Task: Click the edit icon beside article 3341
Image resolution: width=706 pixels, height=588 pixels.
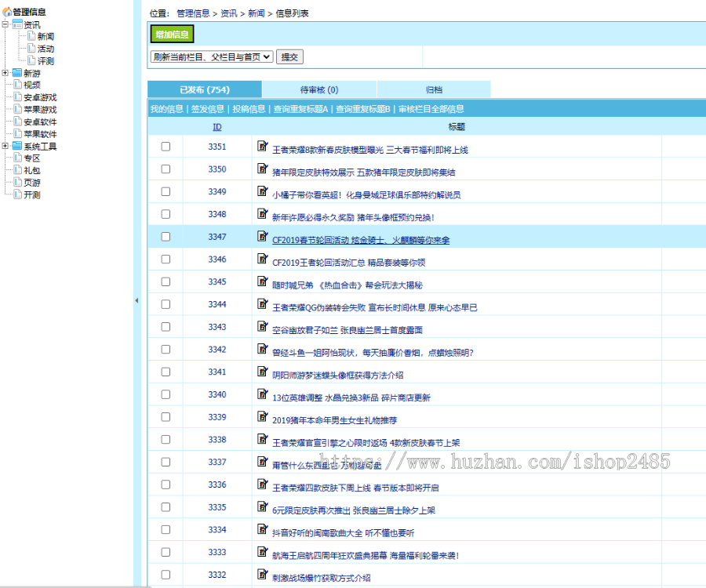Action: pos(263,371)
